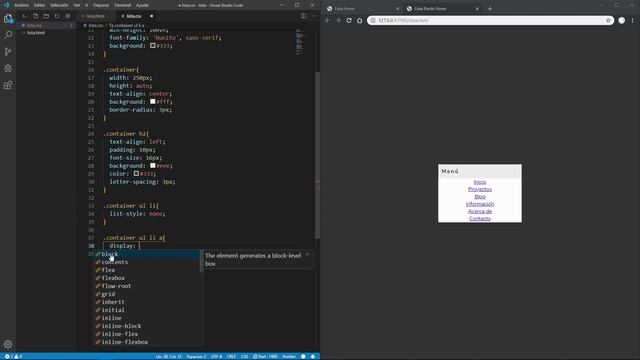
Task: Open the Extensions view
Action: coord(8,85)
